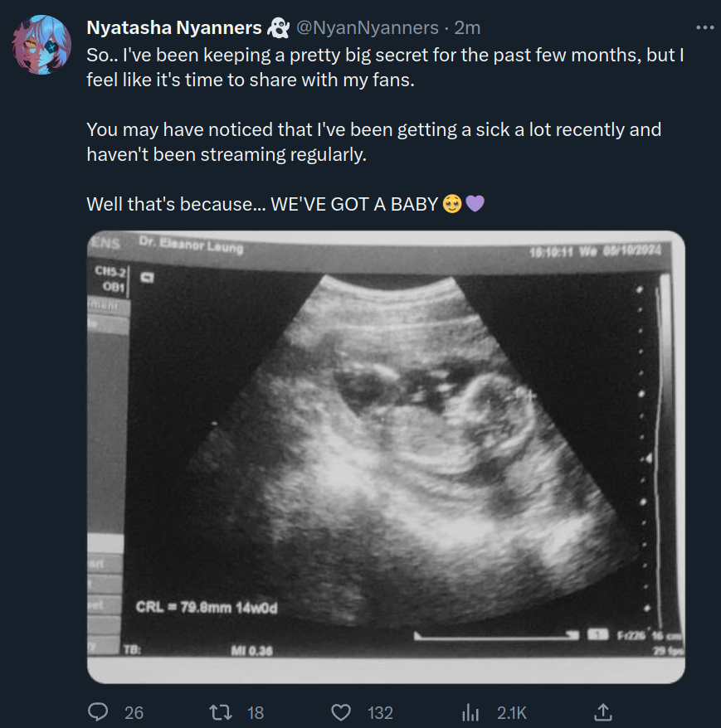Click the 18 retweets count

256,712
